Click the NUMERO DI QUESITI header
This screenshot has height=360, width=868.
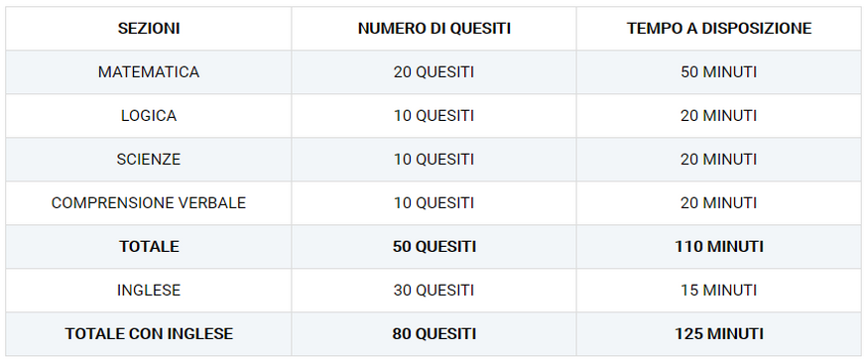click(x=434, y=29)
